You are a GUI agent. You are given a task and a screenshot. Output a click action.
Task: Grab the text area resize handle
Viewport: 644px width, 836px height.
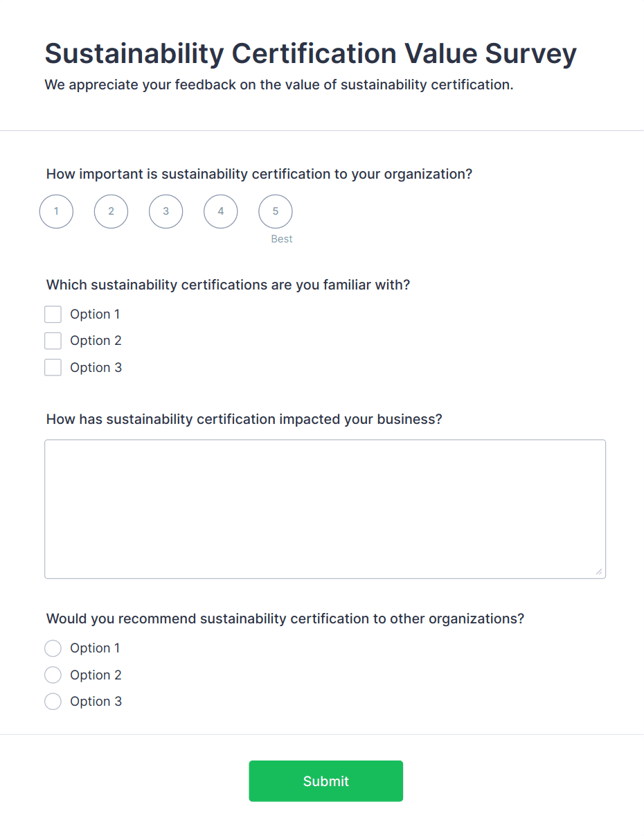point(598,571)
